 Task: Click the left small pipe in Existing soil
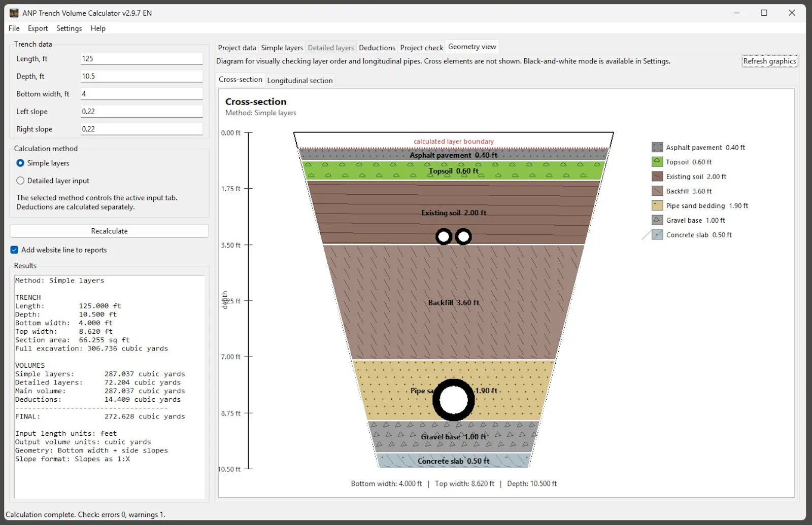(444, 236)
